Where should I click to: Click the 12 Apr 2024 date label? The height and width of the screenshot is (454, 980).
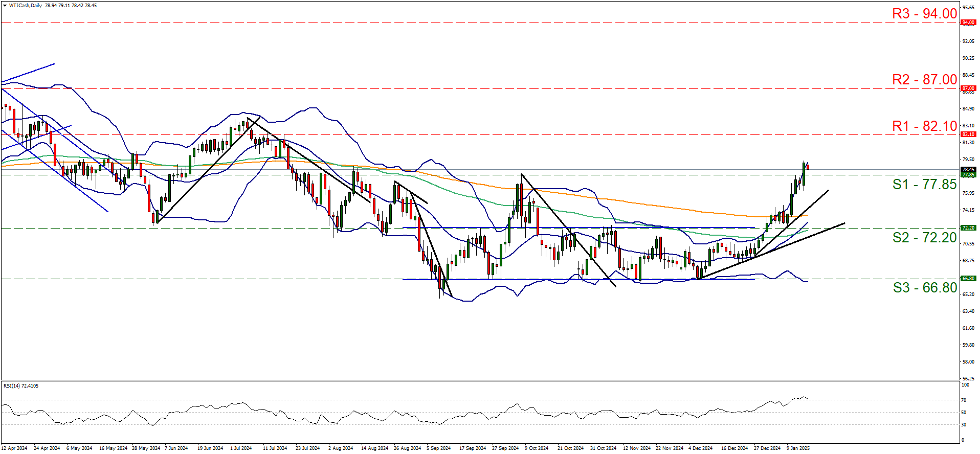tap(14, 448)
